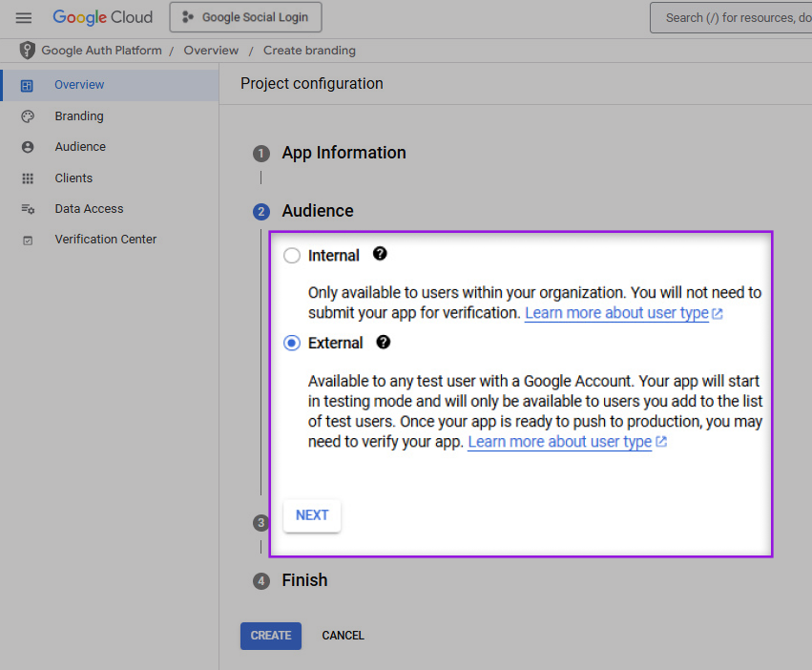The height and width of the screenshot is (670, 812).
Task: Click the Overview breadcrumb link
Action: [x=211, y=51]
